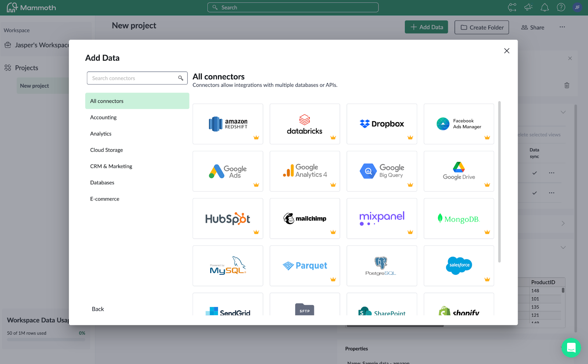Open the help question mark icon
The image size is (588, 364).
click(x=561, y=7)
